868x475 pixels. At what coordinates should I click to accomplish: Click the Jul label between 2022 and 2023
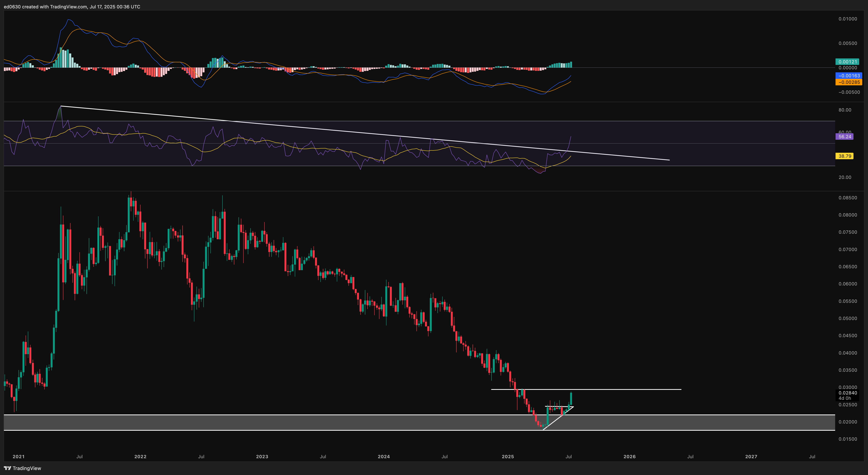point(201,456)
